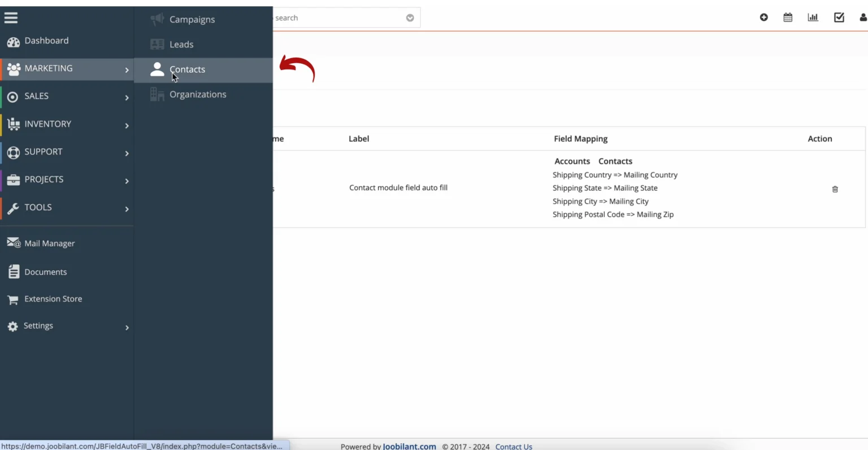Open the Contact Us link

tap(513, 446)
